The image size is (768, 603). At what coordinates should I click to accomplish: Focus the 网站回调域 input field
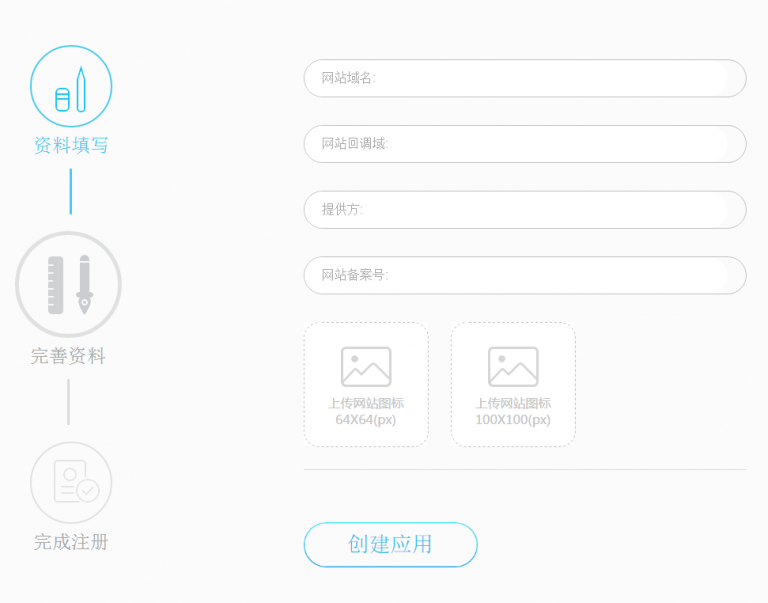point(525,144)
